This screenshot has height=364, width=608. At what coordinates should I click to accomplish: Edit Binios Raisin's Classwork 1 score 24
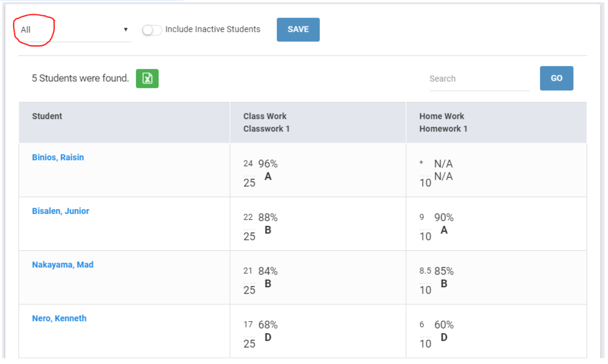tap(248, 164)
